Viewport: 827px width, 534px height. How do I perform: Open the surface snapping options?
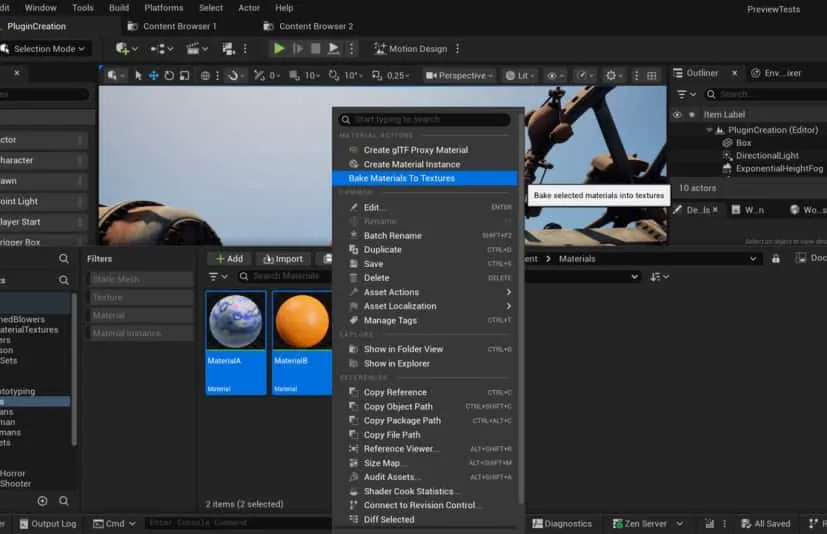(235, 75)
